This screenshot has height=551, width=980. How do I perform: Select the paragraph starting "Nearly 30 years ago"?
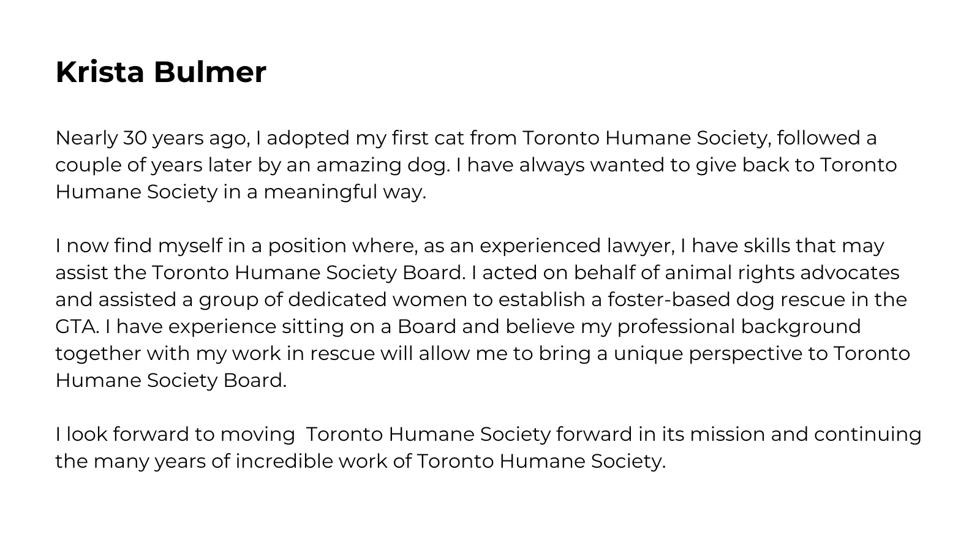476,165
